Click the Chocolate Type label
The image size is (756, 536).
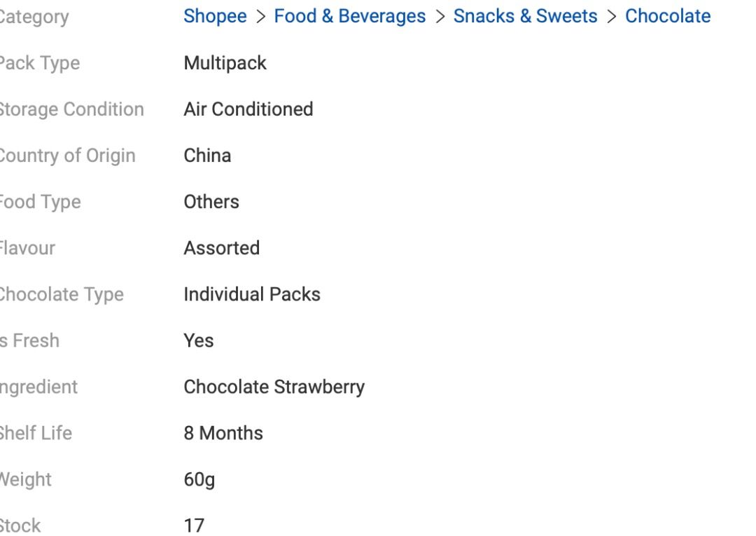pos(60,294)
